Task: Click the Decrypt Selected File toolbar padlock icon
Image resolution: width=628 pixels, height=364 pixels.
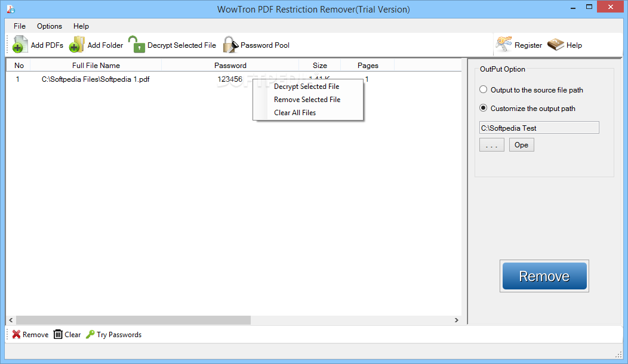Action: (x=137, y=44)
